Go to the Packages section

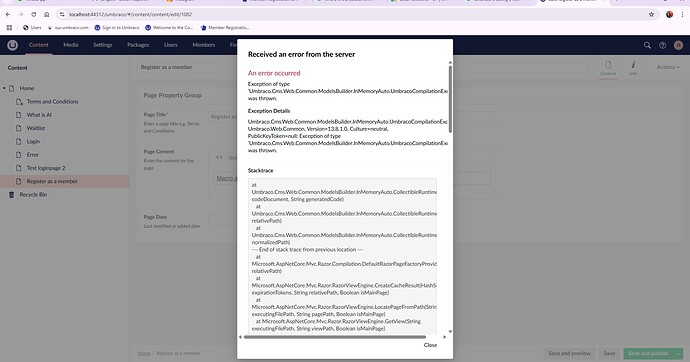[138, 45]
